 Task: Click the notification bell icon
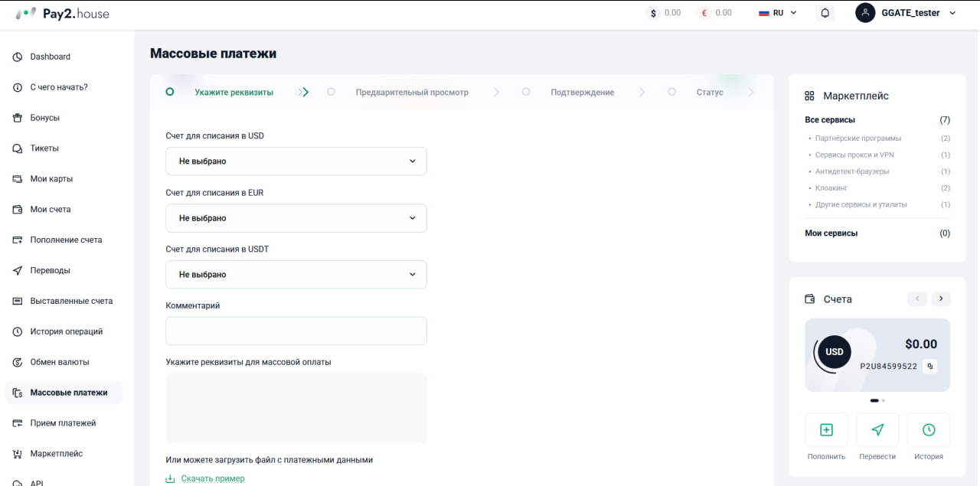pyautogui.click(x=825, y=13)
